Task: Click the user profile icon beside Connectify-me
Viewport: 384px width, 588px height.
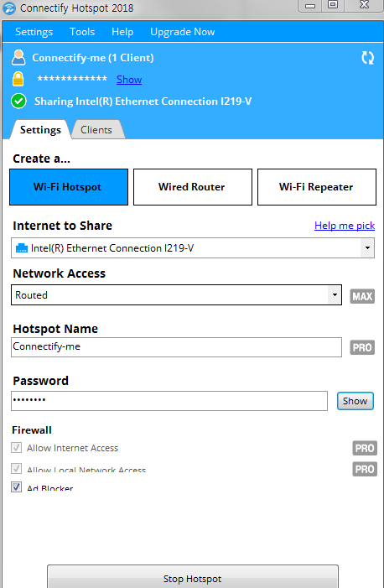Action: coord(18,57)
